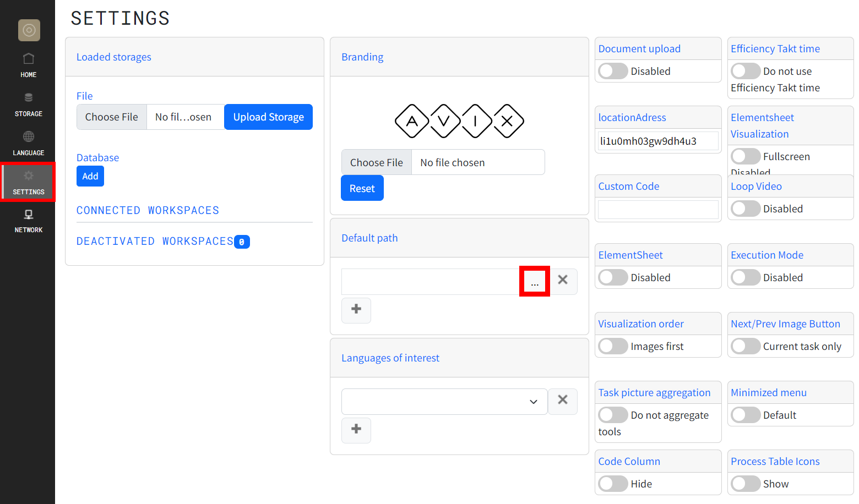The width and height of the screenshot is (859, 504).
Task: Remove the language of interest entry
Action: 562,400
